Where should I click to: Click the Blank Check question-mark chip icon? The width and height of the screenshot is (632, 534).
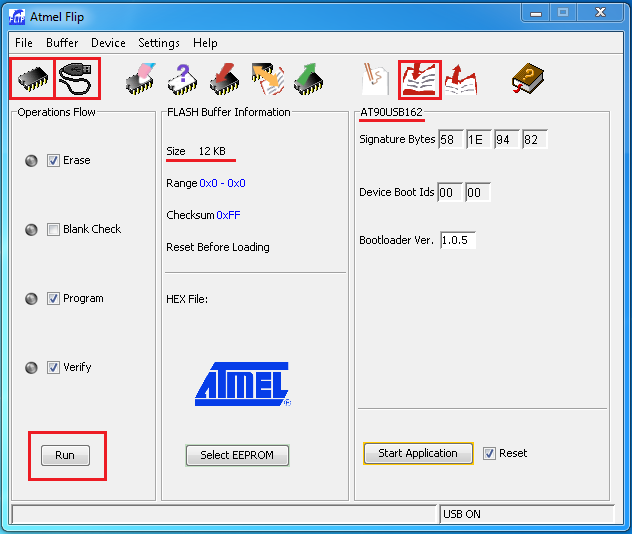point(182,79)
